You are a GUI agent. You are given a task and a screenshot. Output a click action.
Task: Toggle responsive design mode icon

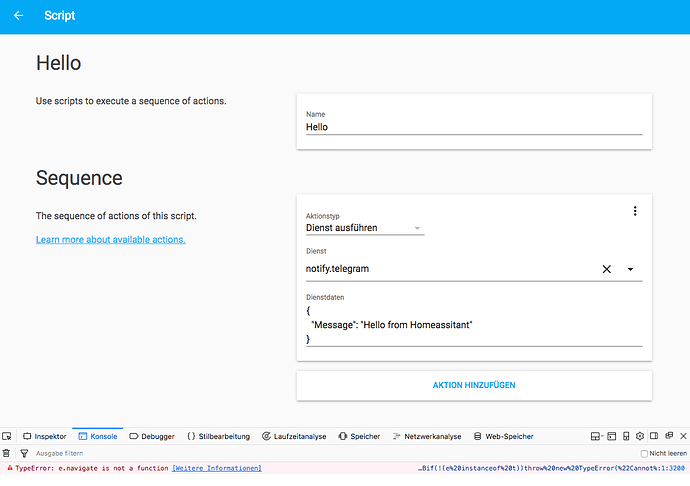pyautogui.click(x=626, y=437)
